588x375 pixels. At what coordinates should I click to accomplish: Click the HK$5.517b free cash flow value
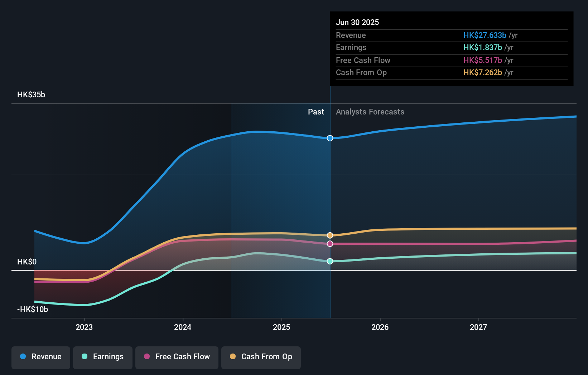483,60
